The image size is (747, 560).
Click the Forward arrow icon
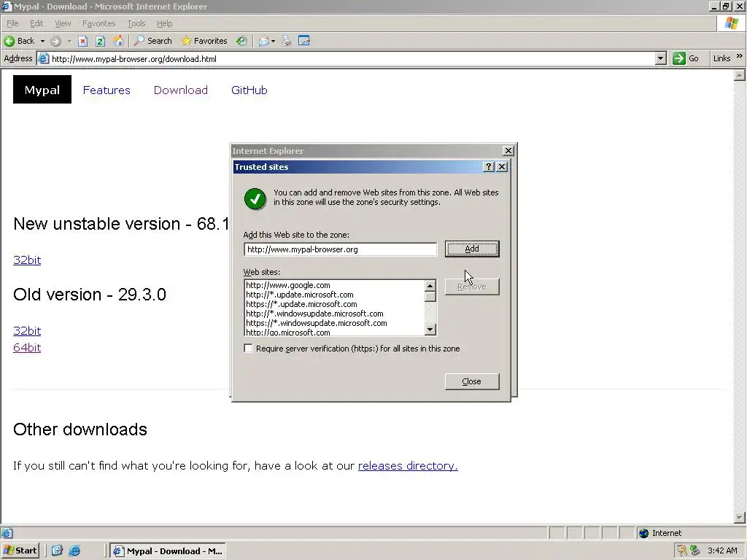(x=55, y=41)
